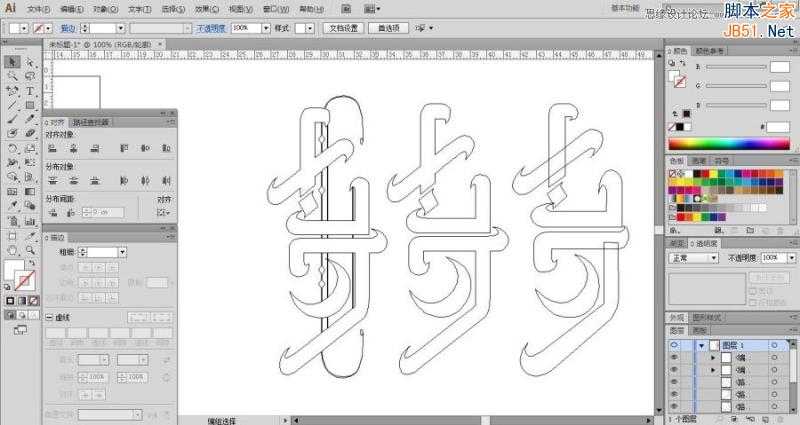Click the Transparency opacity 100% field
Image resolution: width=800 pixels, height=425 pixels.
click(x=774, y=258)
